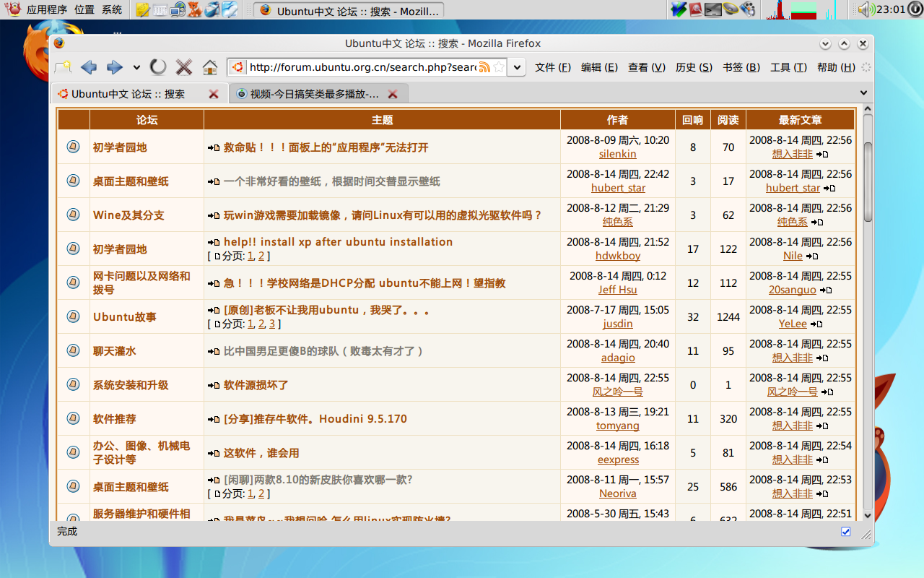The image size is (924, 578).
Task: Open the 系统 panel menu
Action: pyautogui.click(x=112, y=9)
